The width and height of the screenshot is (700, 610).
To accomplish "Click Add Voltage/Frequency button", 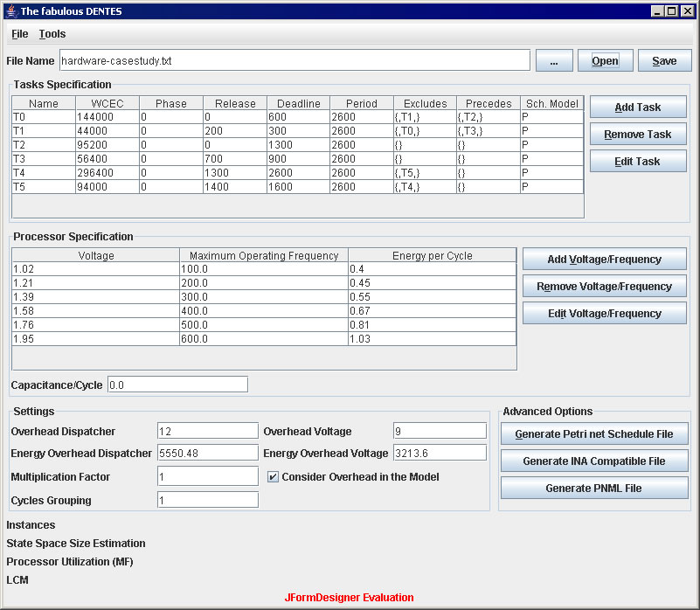I will tap(605, 259).
